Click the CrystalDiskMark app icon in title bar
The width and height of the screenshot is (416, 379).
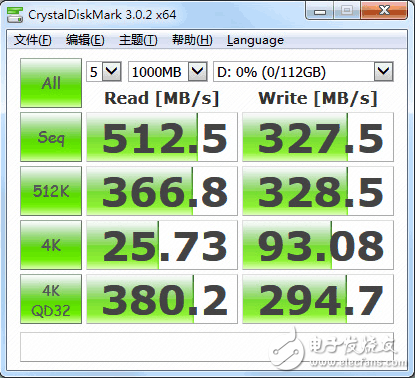[x=15, y=15]
